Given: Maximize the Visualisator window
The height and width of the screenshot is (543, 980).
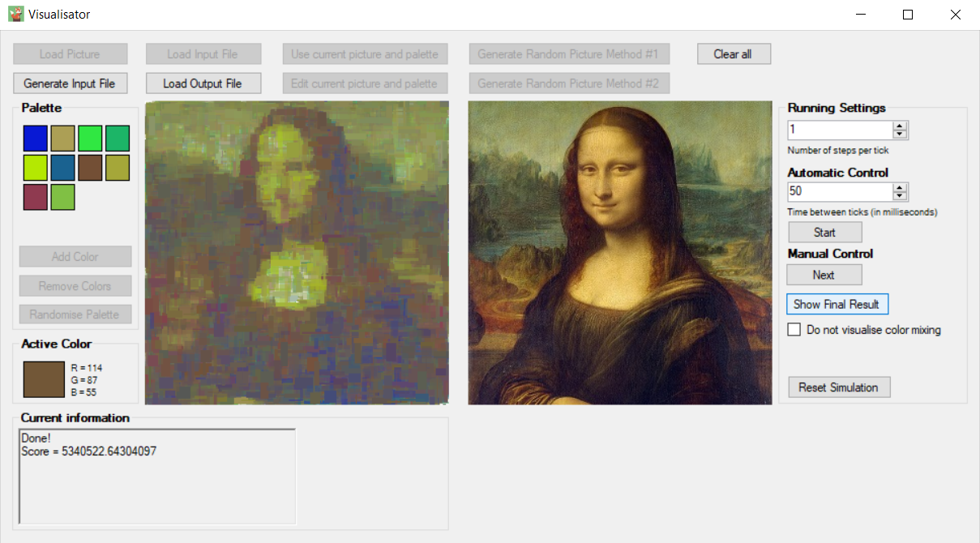Looking at the screenshot, I should (x=908, y=15).
